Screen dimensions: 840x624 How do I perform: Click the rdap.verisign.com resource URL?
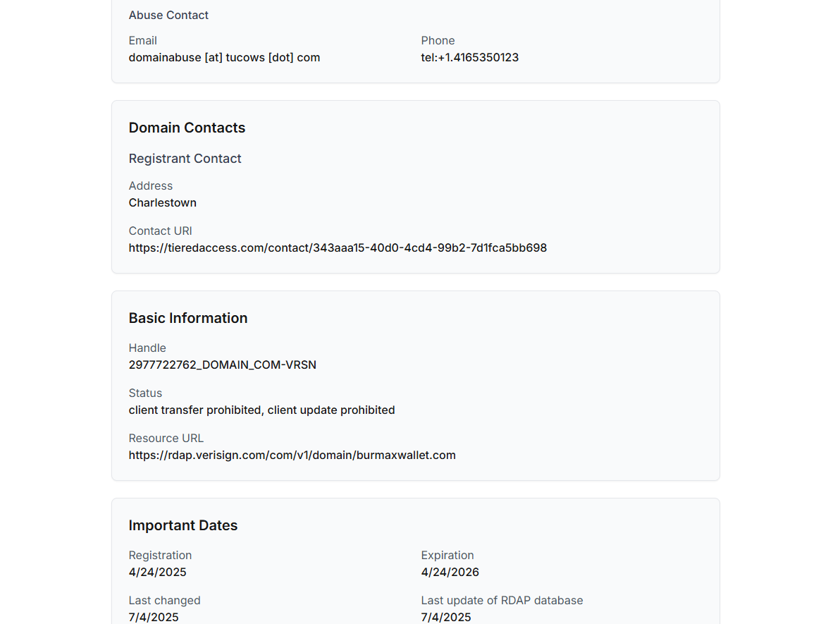[x=292, y=455]
